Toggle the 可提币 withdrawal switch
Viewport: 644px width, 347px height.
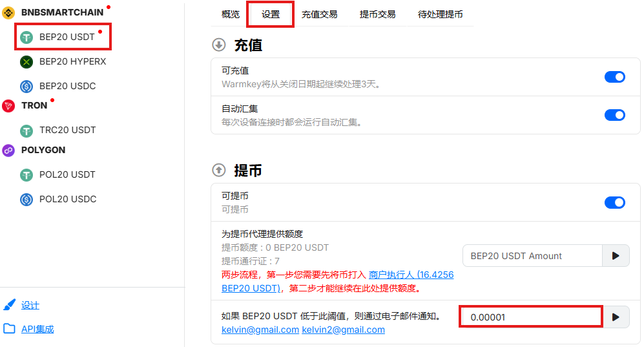tap(615, 202)
